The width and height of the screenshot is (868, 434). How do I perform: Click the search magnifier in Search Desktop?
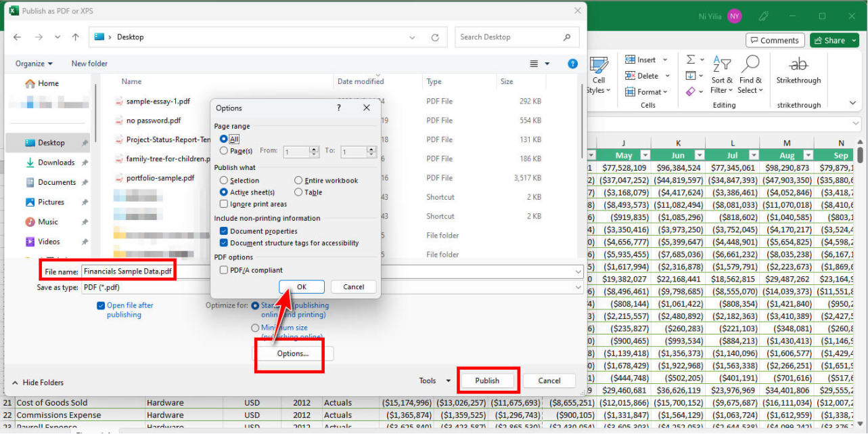tap(567, 37)
